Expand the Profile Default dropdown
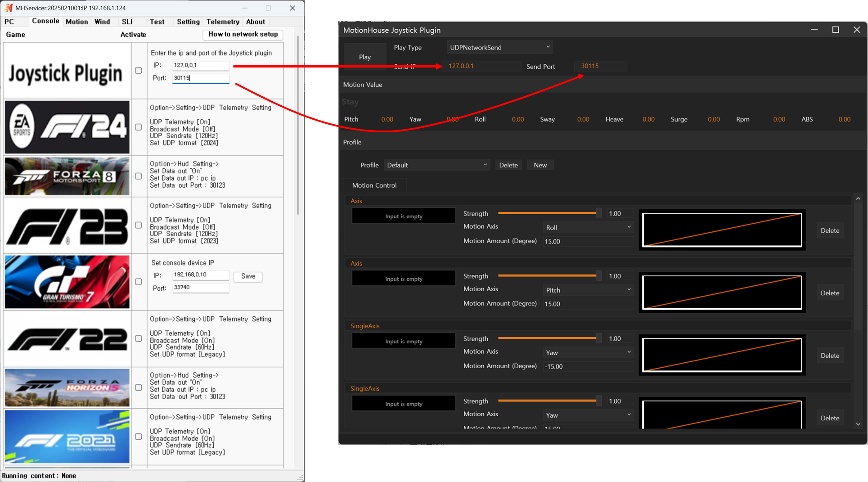Screen dimensions: 868x482 (x=436, y=165)
